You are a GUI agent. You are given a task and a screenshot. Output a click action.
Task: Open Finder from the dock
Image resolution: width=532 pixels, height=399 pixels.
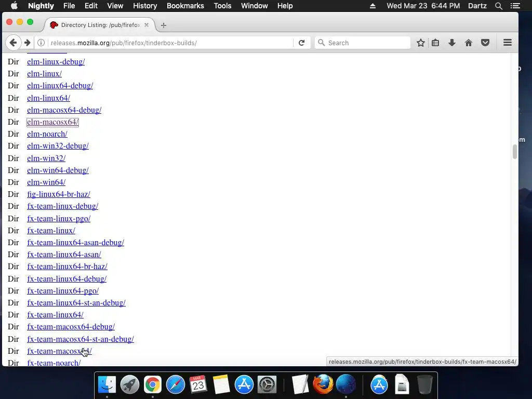(107, 385)
